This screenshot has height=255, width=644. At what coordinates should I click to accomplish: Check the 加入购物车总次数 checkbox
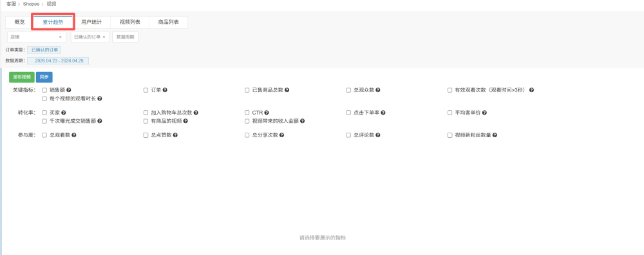(146, 113)
